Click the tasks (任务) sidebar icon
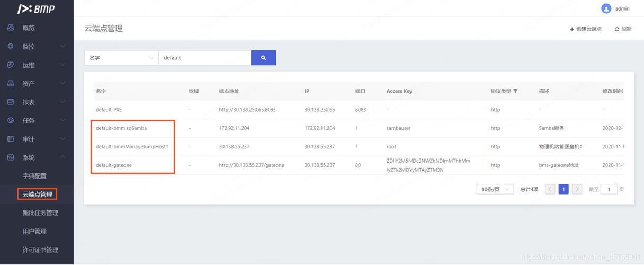 pos(11,120)
